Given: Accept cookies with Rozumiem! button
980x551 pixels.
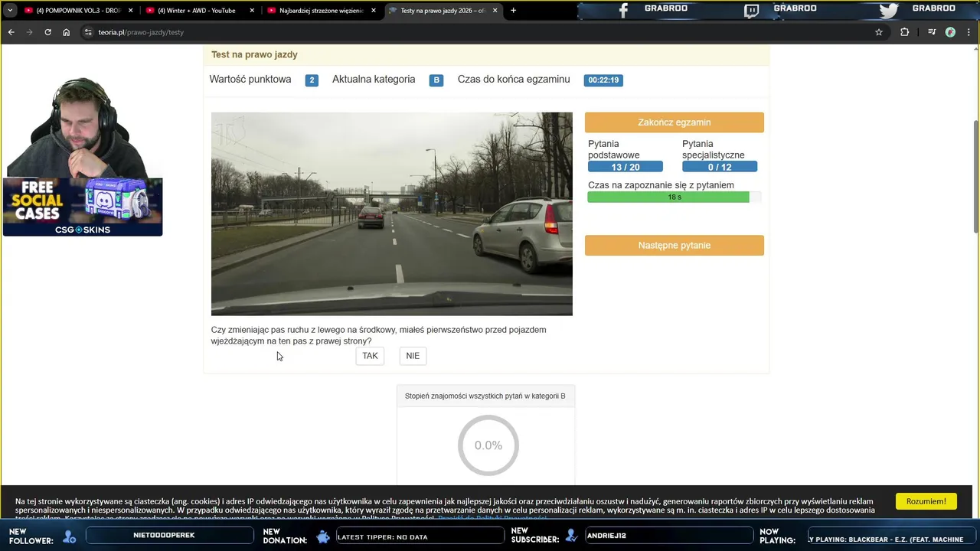Looking at the screenshot, I should point(926,501).
